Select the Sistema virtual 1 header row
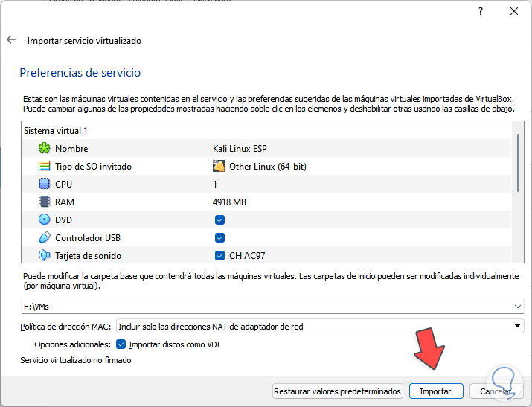532x407 pixels. coord(266,130)
